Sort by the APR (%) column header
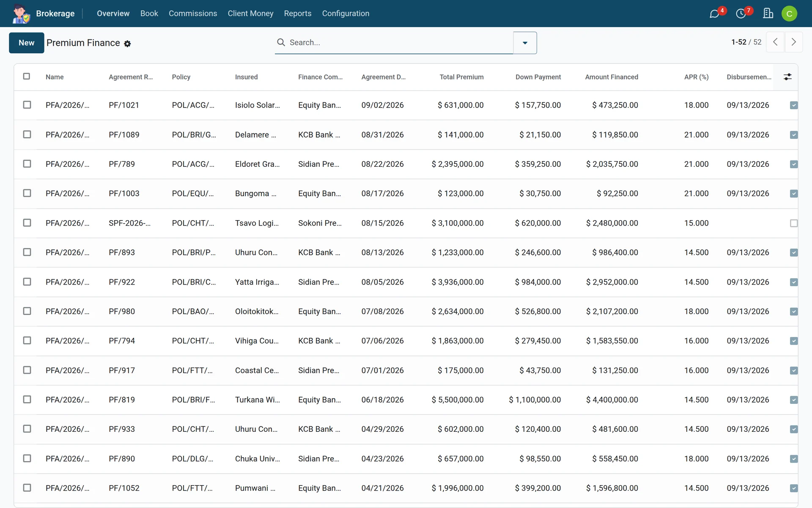Image resolution: width=812 pixels, height=508 pixels. (x=696, y=77)
